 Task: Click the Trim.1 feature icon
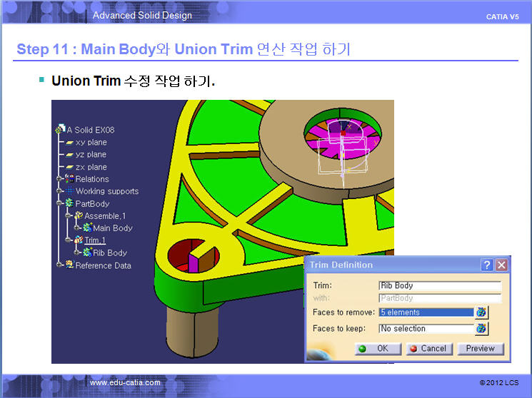[x=79, y=240]
